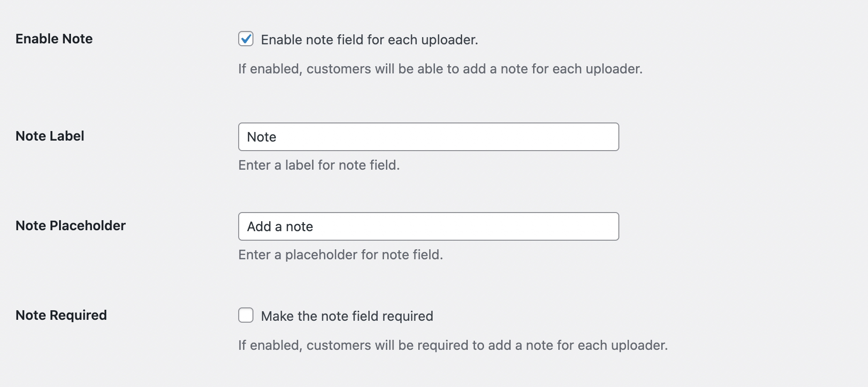Image resolution: width=868 pixels, height=387 pixels.
Task: Click the helper text under Enable Note
Action: (x=440, y=69)
